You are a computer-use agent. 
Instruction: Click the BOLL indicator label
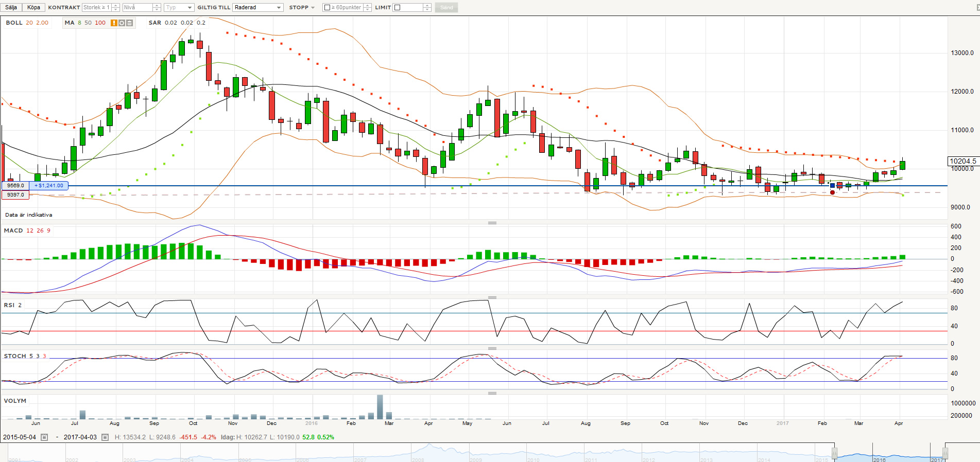[14, 23]
